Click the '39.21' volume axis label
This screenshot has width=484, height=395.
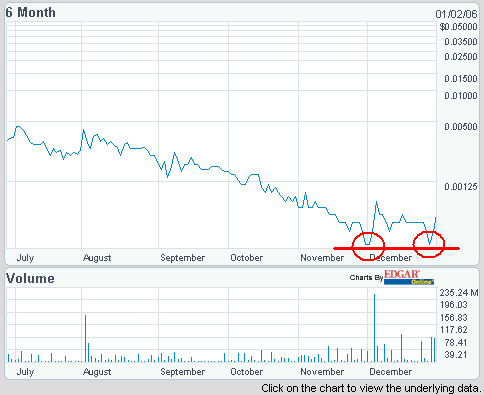click(455, 355)
